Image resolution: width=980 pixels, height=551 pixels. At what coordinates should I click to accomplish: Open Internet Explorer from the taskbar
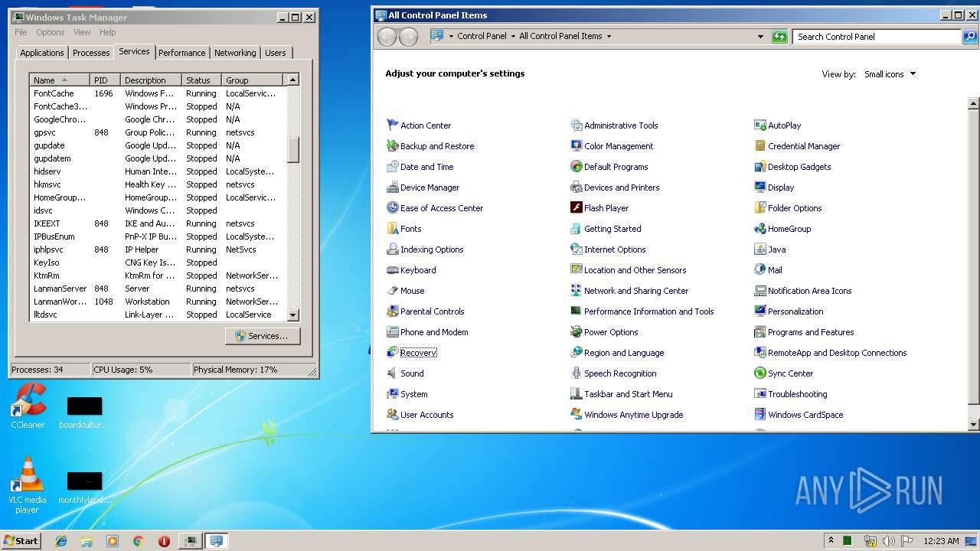click(x=61, y=540)
